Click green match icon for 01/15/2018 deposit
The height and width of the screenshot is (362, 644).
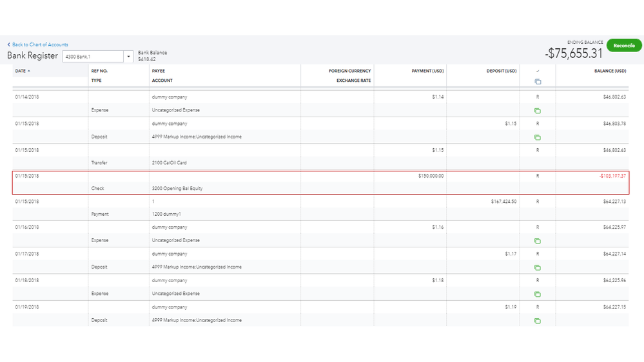pos(537,137)
